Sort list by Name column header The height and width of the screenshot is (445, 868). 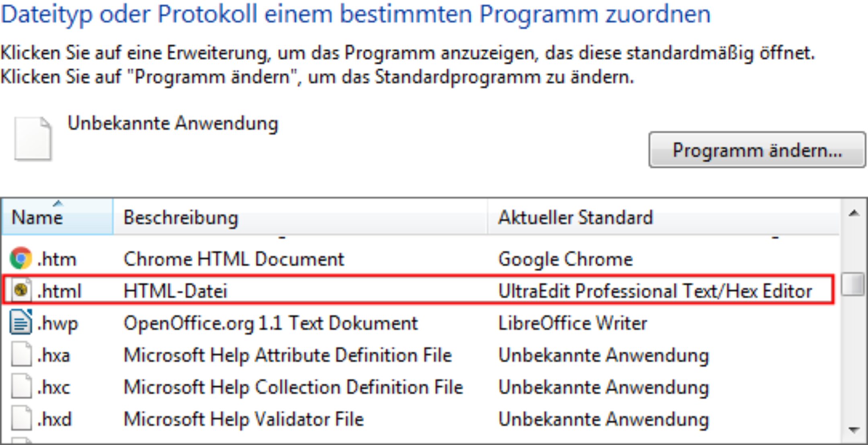coord(57,217)
